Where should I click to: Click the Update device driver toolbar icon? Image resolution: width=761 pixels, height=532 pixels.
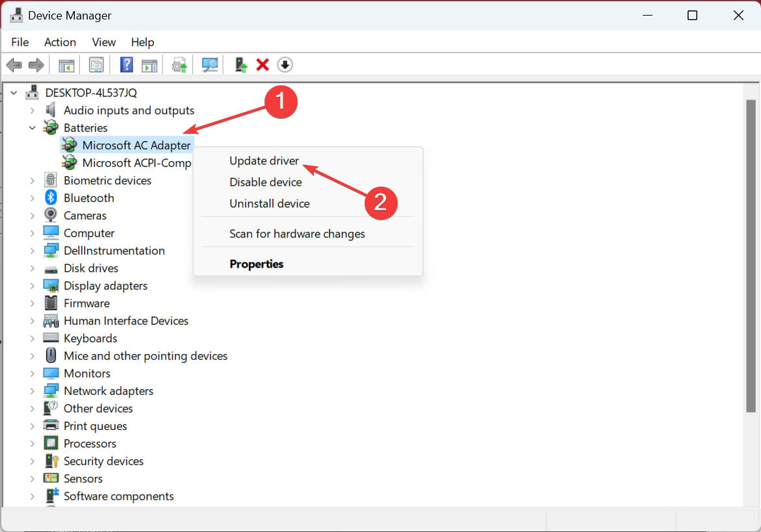tap(179, 64)
